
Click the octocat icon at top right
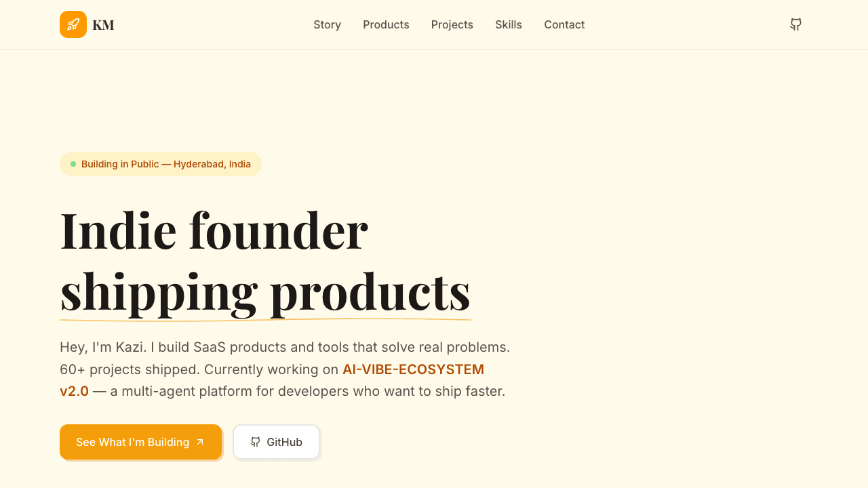point(795,24)
